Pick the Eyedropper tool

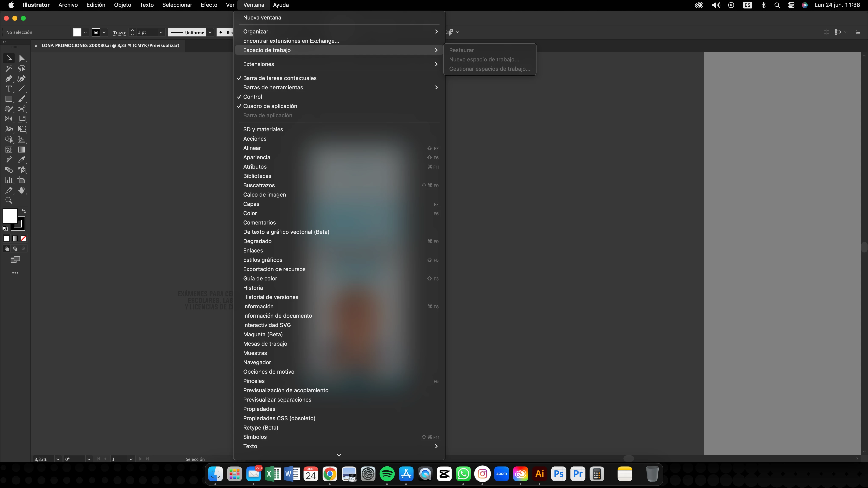point(22,160)
